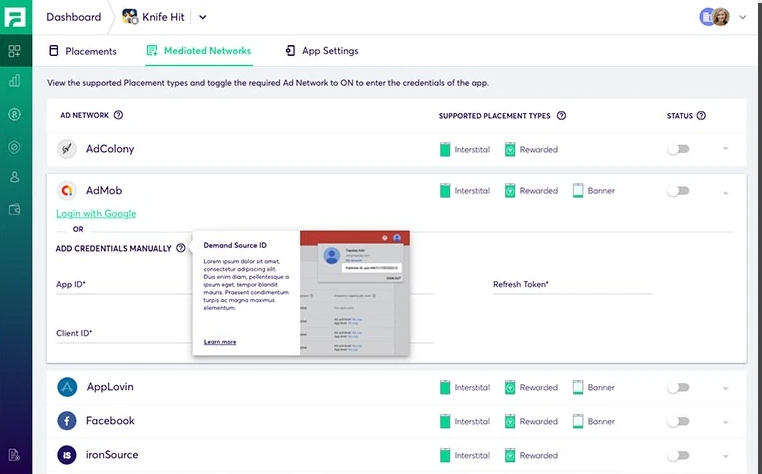The height and width of the screenshot is (474, 762).
Task: Open the bar chart analytics sidebar icon
Action: (x=15, y=81)
